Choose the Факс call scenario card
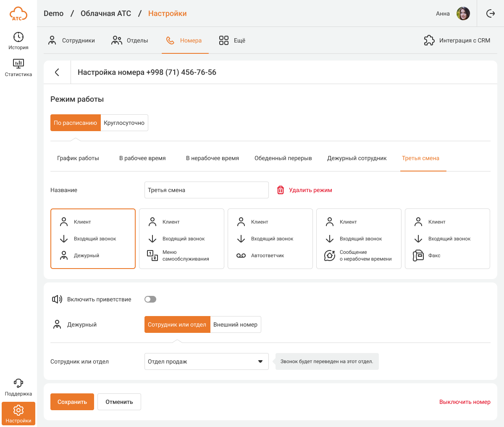Screen dimensions: 504x427 point(447,239)
